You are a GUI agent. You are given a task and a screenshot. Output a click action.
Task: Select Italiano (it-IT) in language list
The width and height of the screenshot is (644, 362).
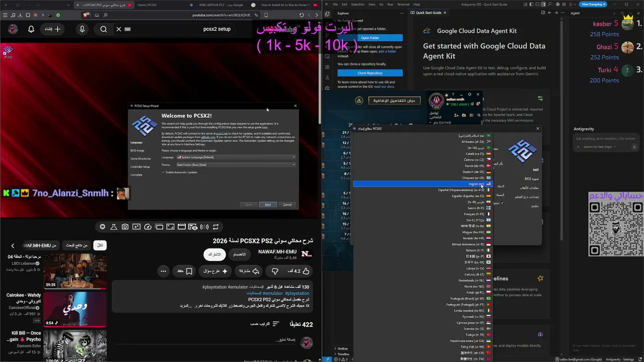423,250
